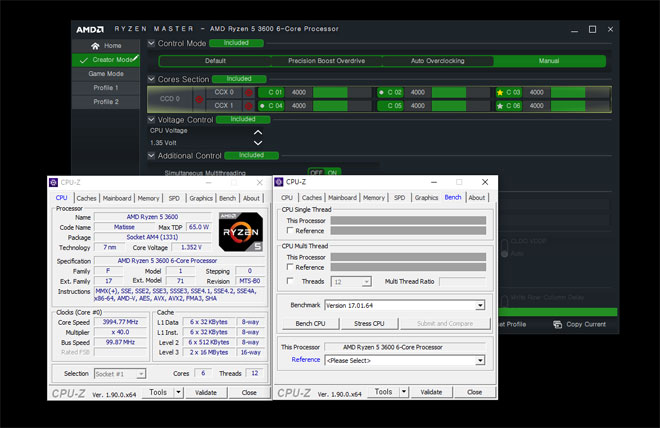Click the left CPU-Z window title icon

53,182
